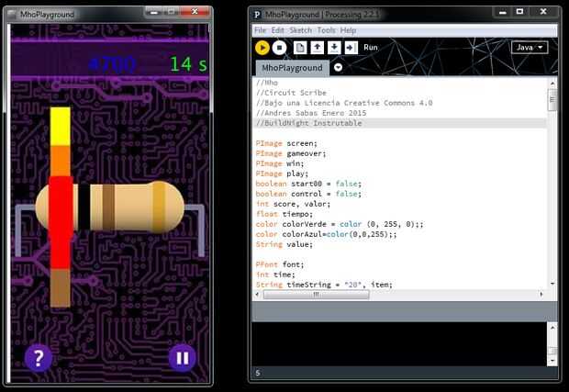This screenshot has width=569, height=392.
Task: Pause the game with the pause button
Action: [x=182, y=358]
